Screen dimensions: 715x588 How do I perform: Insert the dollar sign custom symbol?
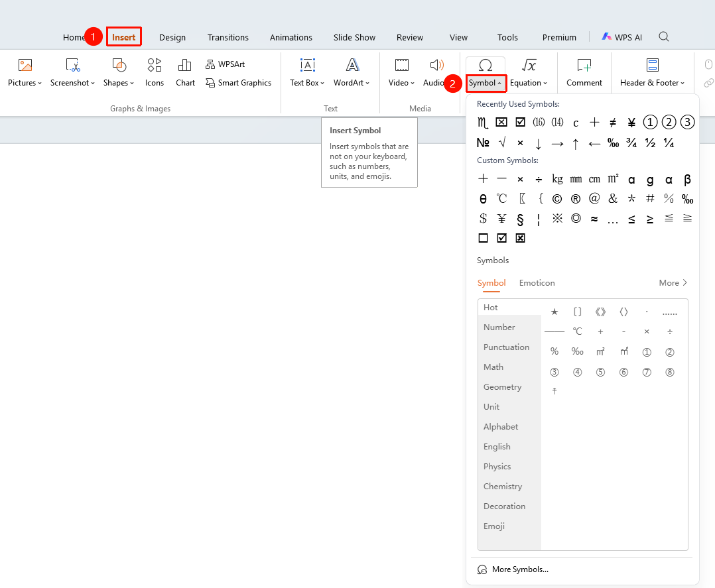483,218
